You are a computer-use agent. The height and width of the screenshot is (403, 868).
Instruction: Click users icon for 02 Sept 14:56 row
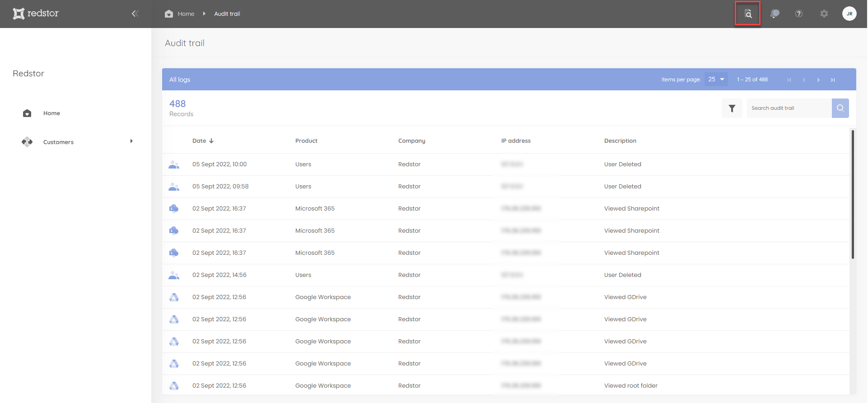click(174, 275)
